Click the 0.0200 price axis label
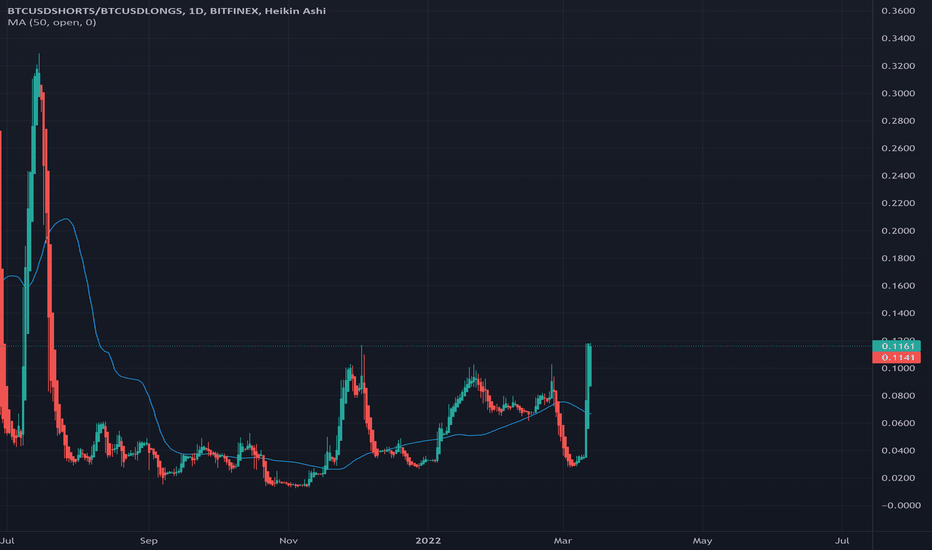The width and height of the screenshot is (932, 550). 898,478
